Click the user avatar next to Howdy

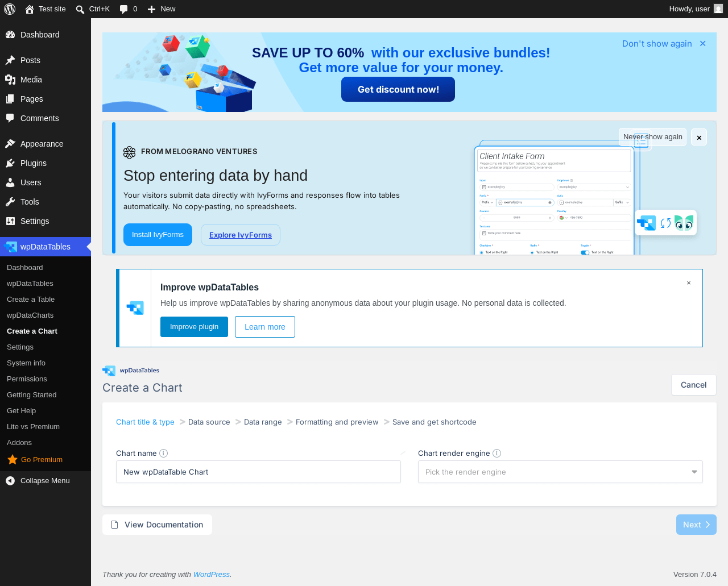718,9
